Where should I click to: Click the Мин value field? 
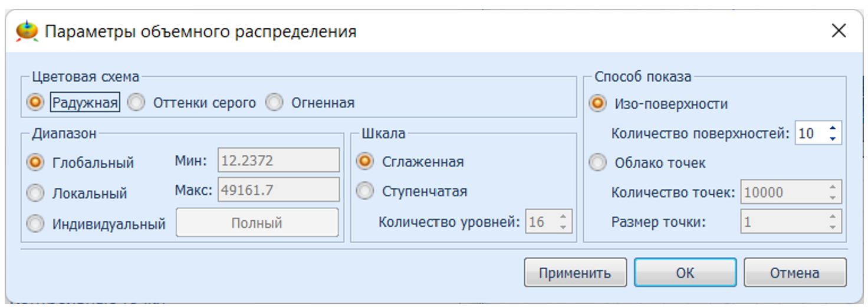tap(278, 160)
